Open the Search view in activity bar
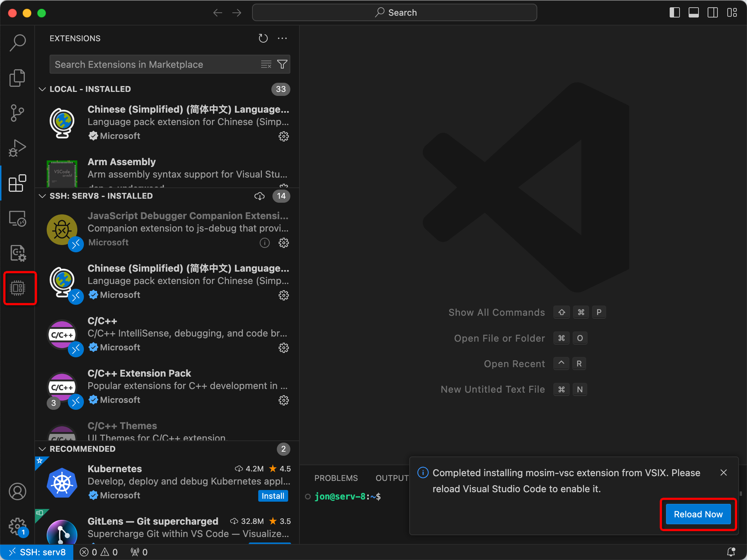747x560 pixels. 18,42
